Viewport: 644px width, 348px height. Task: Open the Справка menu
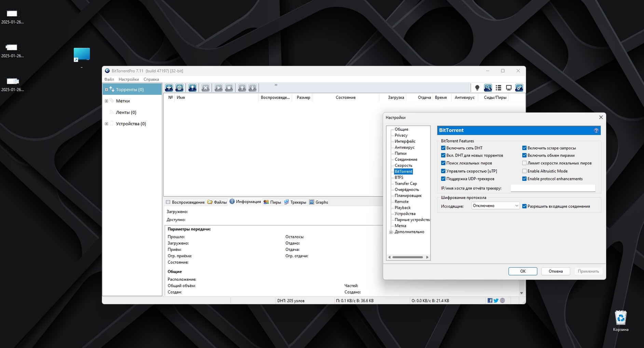pyautogui.click(x=151, y=79)
